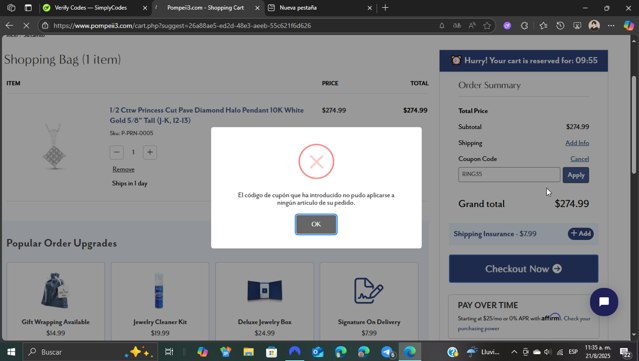Select the Jewelry Cleaner Kit upgrade
639x361 pixels.
160,301
